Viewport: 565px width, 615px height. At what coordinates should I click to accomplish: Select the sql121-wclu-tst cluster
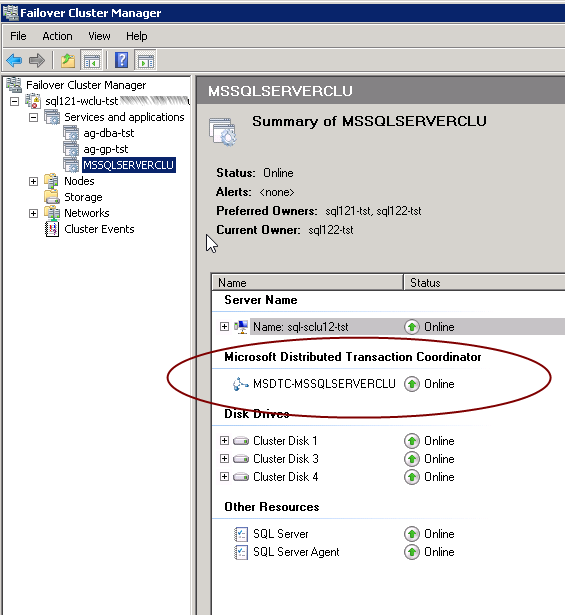coord(82,101)
